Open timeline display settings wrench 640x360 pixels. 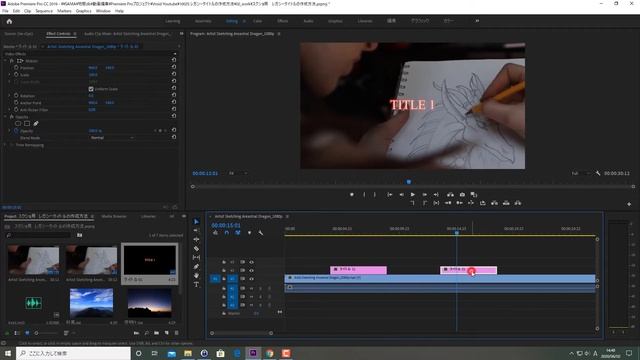pos(261,233)
